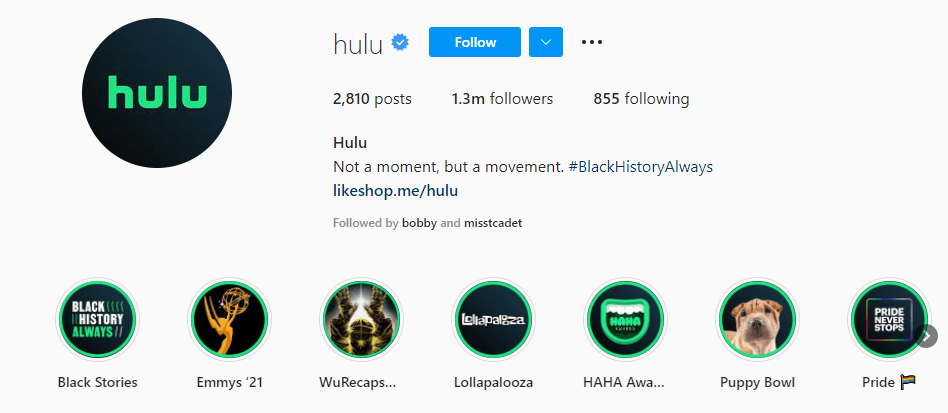Open the Puppy Bowl highlight
The image size is (948, 413).
pos(757,319)
